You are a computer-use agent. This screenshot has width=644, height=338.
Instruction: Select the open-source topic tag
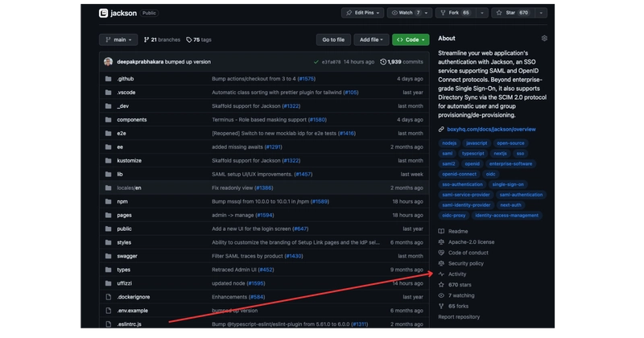point(510,143)
